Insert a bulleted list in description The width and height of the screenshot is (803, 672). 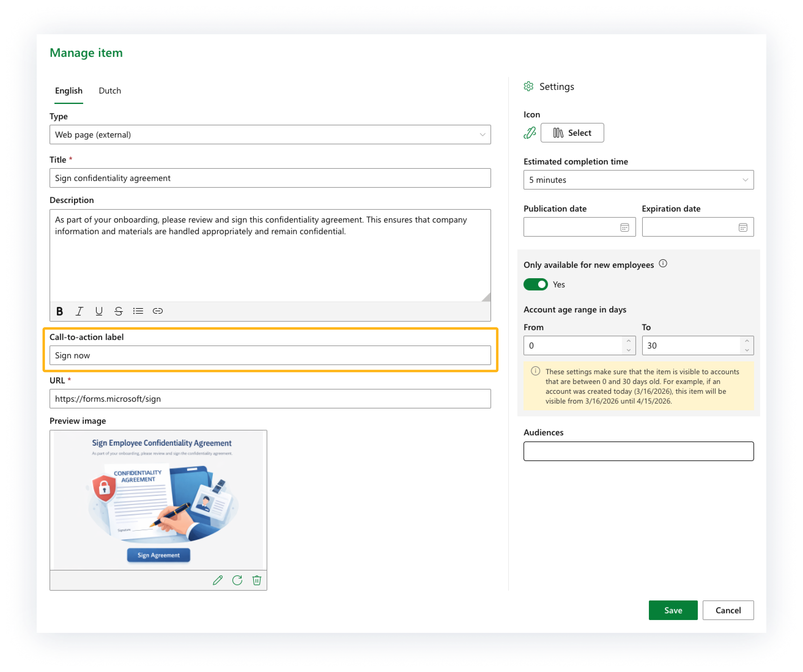point(138,311)
